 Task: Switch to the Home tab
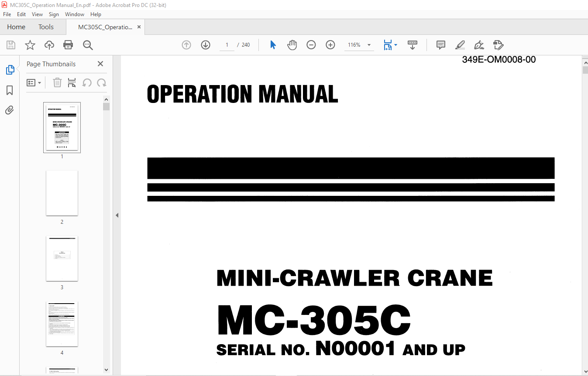pos(16,27)
